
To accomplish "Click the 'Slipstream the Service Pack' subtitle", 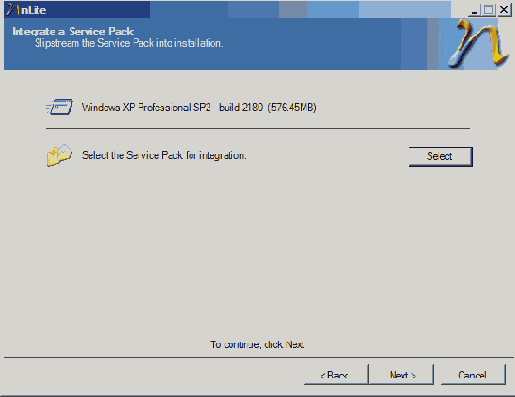I will coord(129,43).
